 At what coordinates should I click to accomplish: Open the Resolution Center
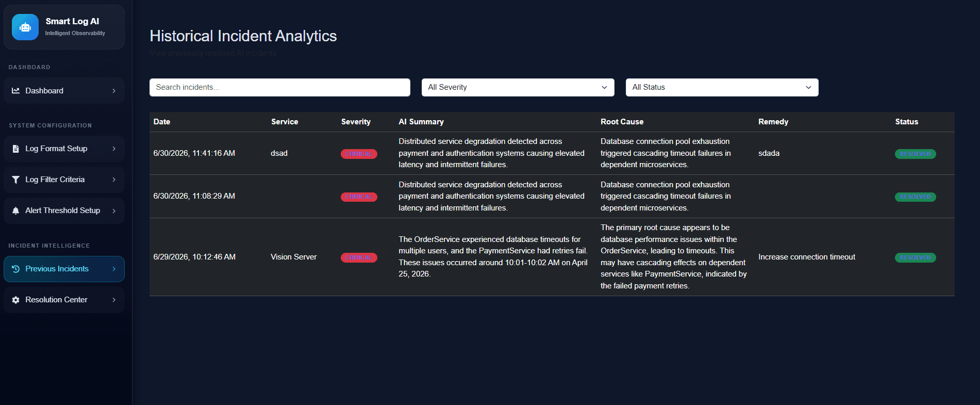(x=64, y=300)
